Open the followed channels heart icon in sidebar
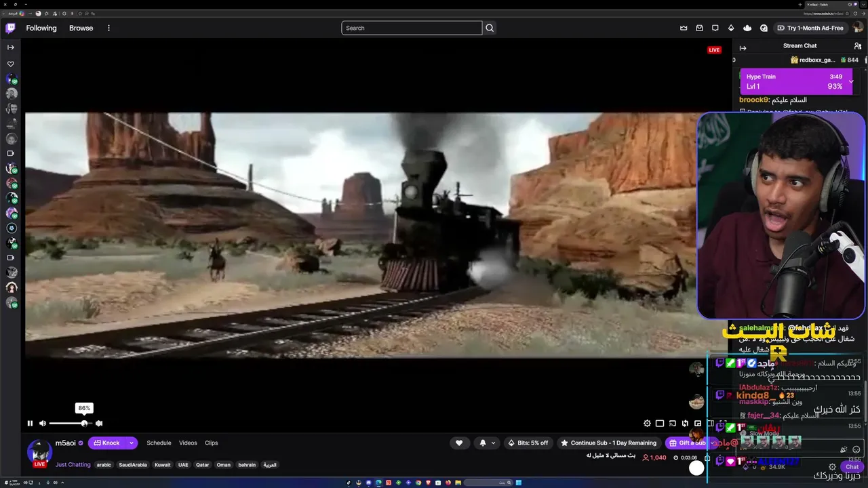The height and width of the screenshot is (488, 868). 11,64
